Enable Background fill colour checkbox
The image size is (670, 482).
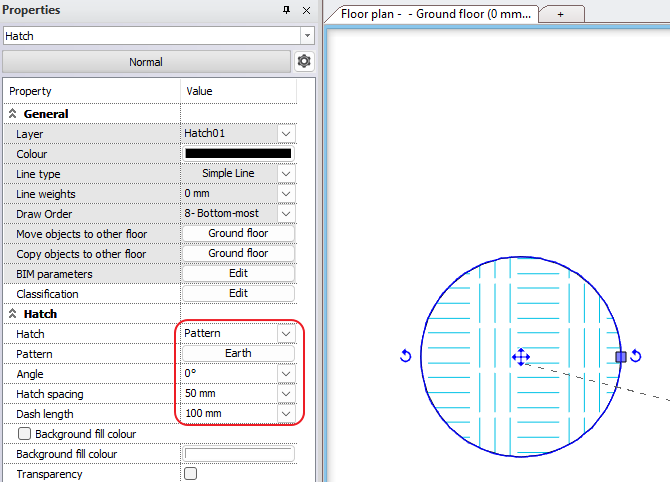[x=25, y=434]
